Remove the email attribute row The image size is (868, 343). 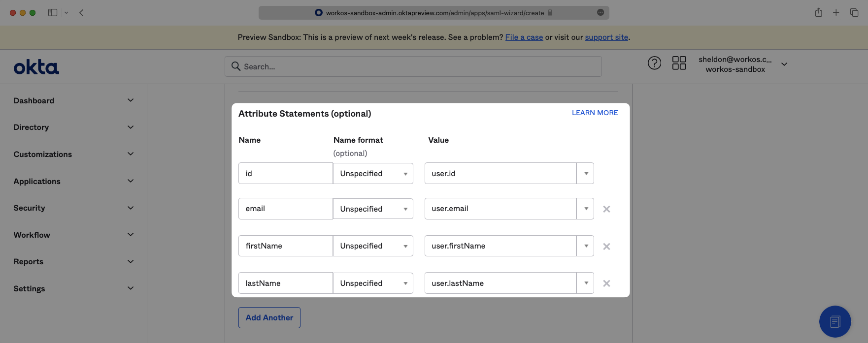click(x=606, y=209)
